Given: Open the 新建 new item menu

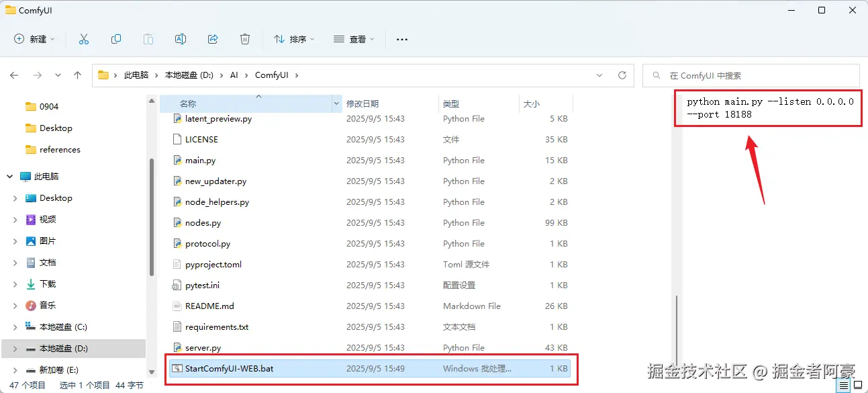Looking at the screenshot, I should [x=34, y=39].
